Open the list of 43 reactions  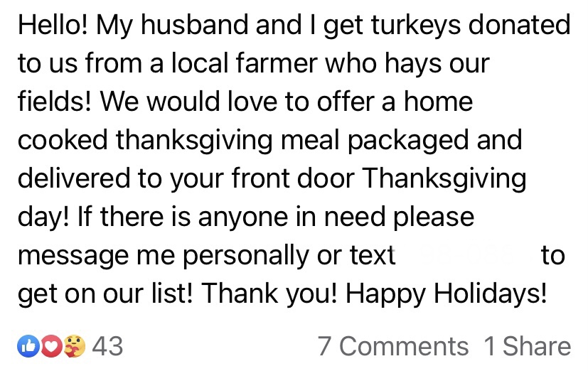[x=107, y=347]
